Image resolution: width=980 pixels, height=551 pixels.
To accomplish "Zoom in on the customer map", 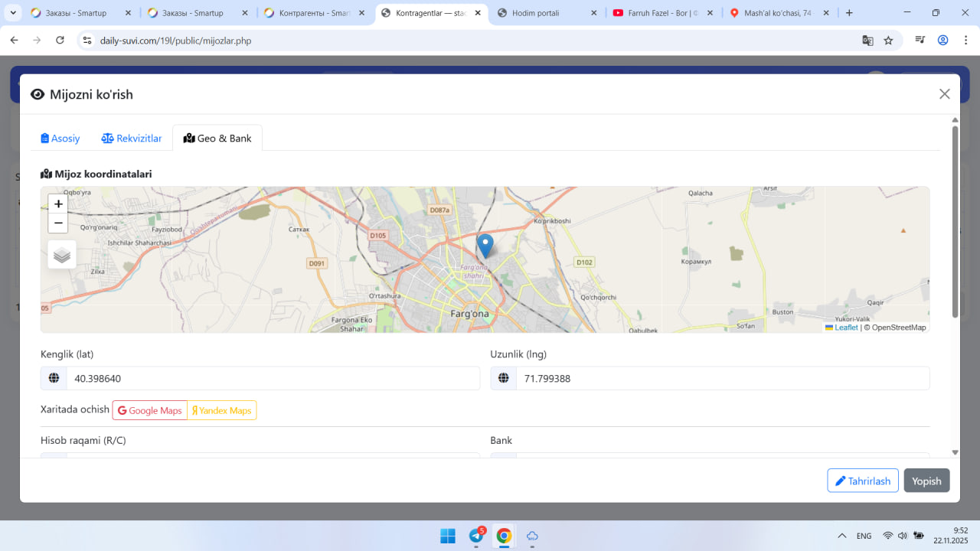I will point(58,204).
